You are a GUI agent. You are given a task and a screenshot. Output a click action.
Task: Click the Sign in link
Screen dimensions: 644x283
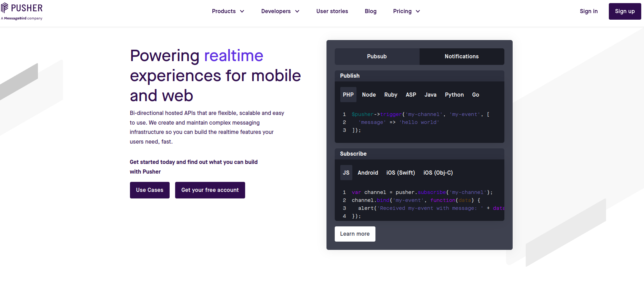click(588, 11)
